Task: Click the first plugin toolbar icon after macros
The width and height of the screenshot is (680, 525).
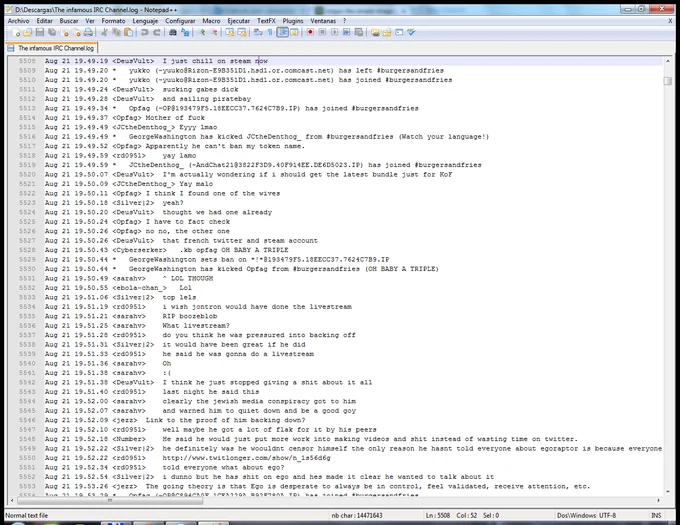Action: (375, 32)
